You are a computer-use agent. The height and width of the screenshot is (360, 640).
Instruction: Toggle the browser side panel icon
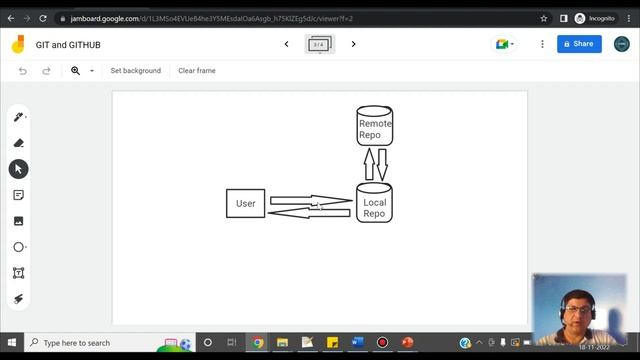[x=564, y=18]
